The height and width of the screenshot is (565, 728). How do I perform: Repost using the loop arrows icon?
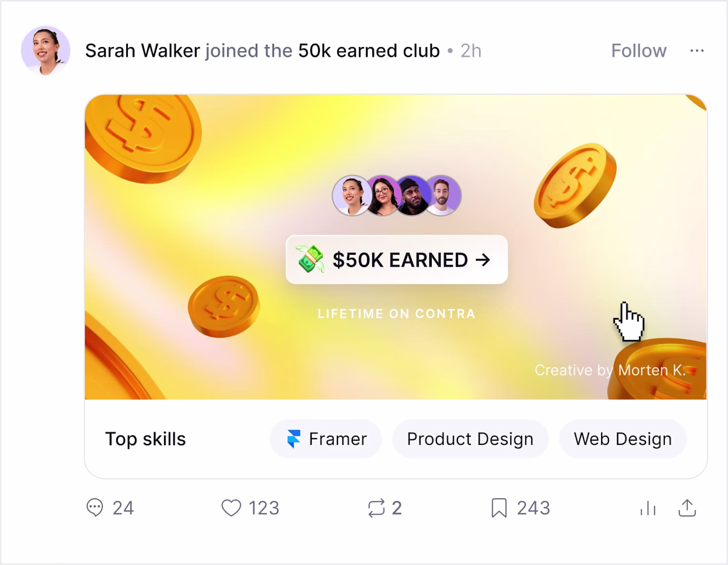coord(376,508)
